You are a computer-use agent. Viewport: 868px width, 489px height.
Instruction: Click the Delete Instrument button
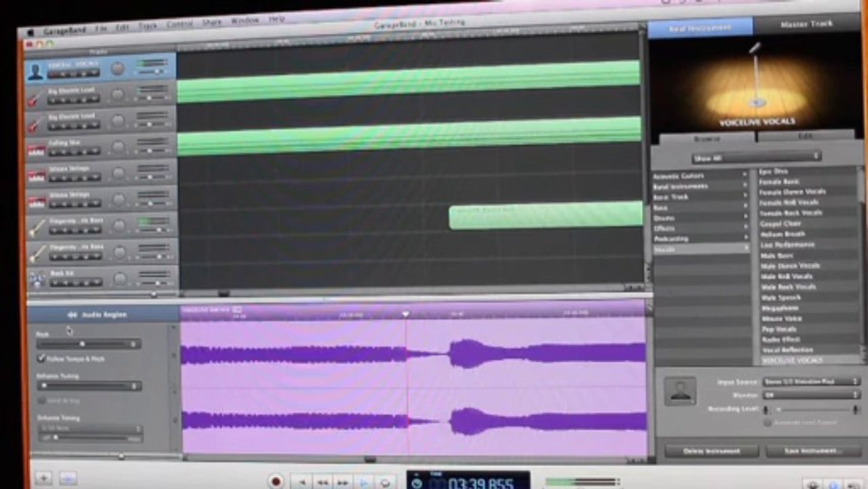pos(711,451)
